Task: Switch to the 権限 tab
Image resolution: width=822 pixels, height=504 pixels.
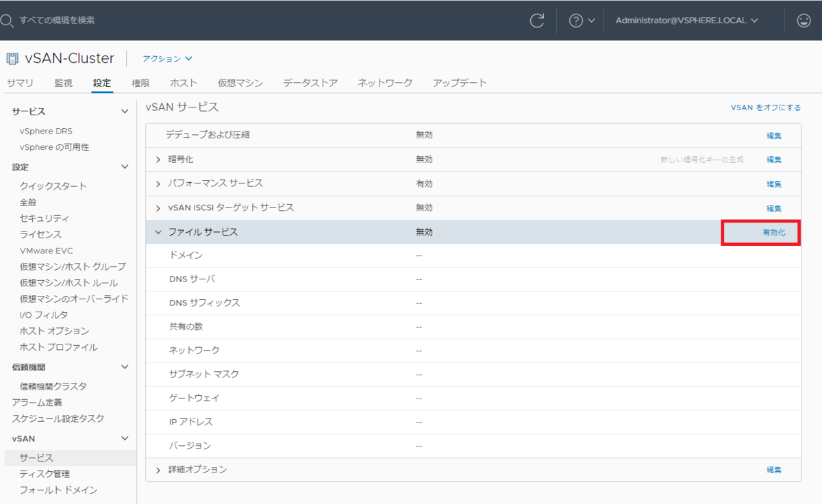Action: 140,83
